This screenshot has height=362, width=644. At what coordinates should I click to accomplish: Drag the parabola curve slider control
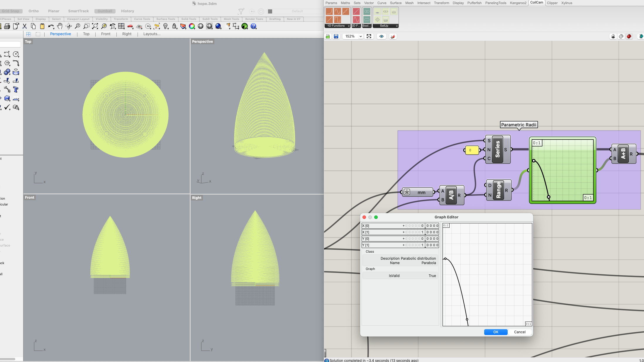467,319
